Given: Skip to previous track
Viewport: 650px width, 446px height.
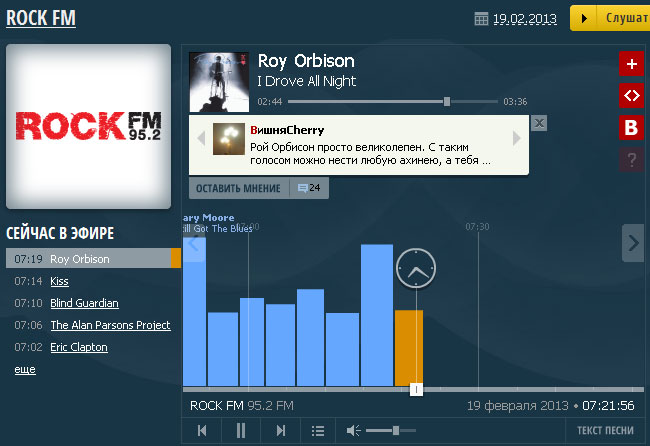Looking at the screenshot, I should 202,431.
